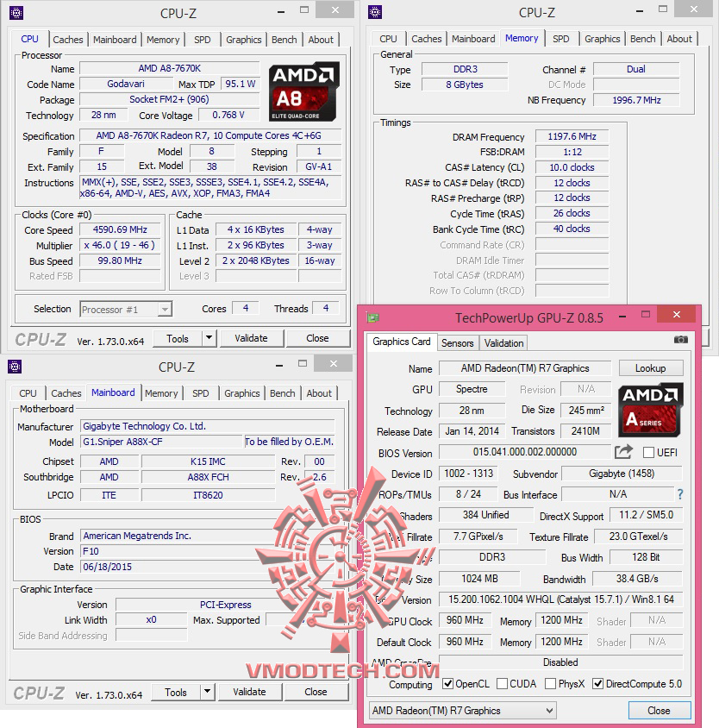Click Tools button in CPU window

[178, 338]
